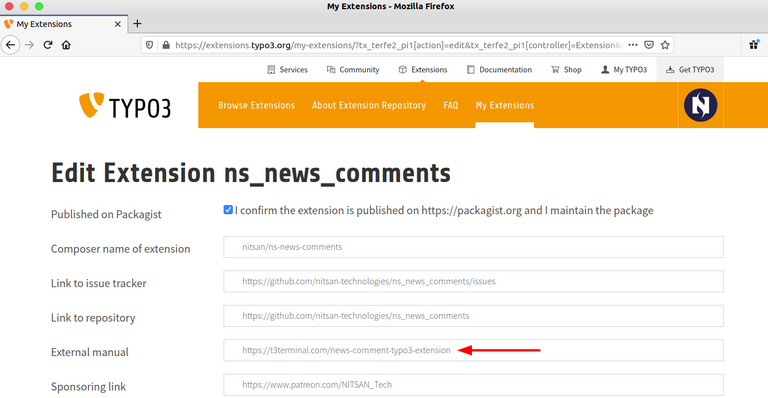Viewport: 768px width, 398px height.
Task: Focus the Firefox address bar URL
Action: tap(399, 45)
